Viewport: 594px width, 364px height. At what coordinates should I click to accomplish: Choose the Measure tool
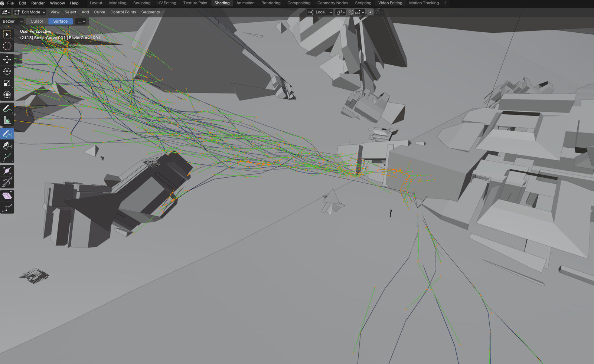click(7, 120)
